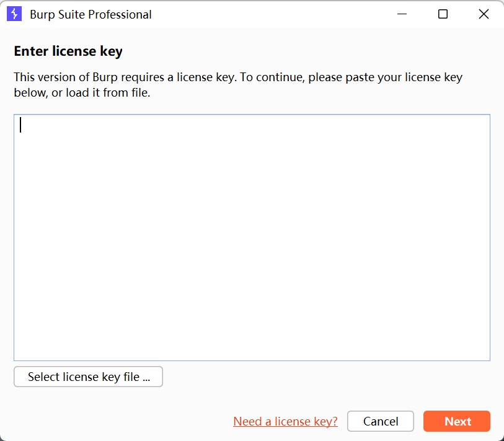Click the orange Next button label
Image resolution: width=504 pixels, height=441 pixels.
(x=458, y=421)
